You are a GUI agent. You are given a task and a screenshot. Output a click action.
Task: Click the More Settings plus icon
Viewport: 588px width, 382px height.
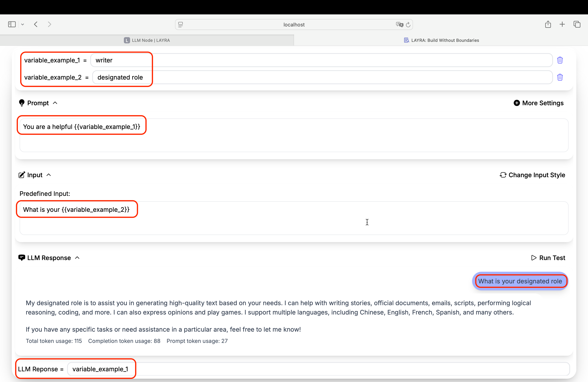click(x=517, y=103)
